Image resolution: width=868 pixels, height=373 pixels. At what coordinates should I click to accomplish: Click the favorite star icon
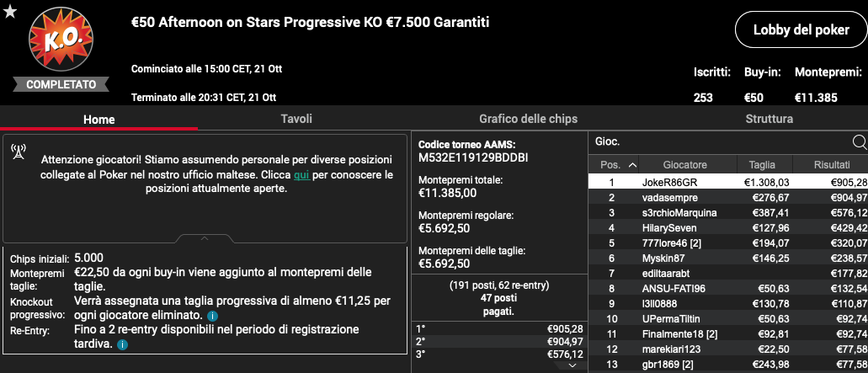9,11
